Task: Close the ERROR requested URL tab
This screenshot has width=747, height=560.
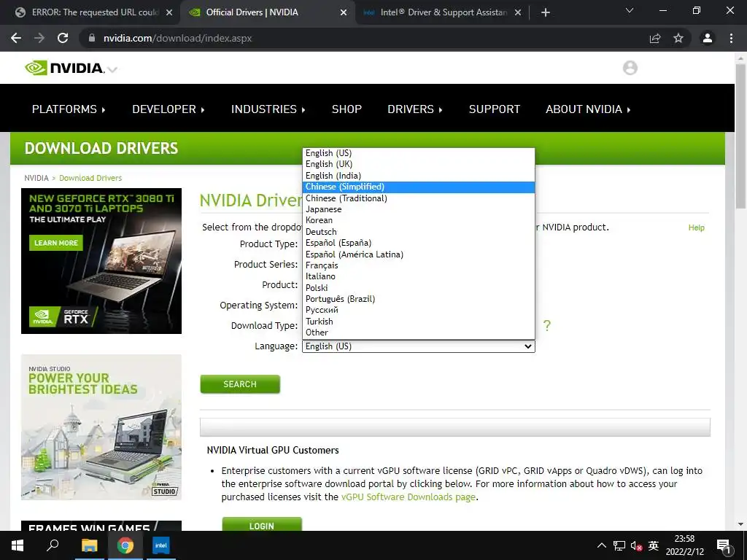Action: tap(169, 12)
